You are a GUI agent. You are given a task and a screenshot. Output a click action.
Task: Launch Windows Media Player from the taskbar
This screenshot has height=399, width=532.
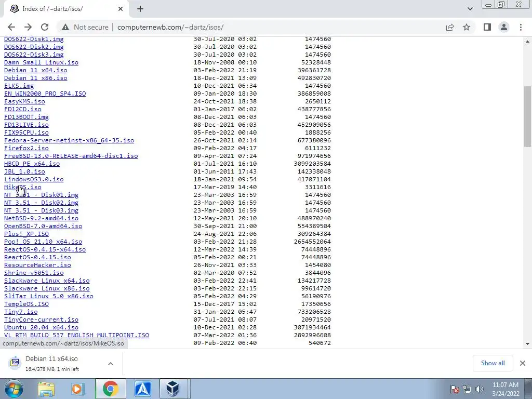point(78,389)
